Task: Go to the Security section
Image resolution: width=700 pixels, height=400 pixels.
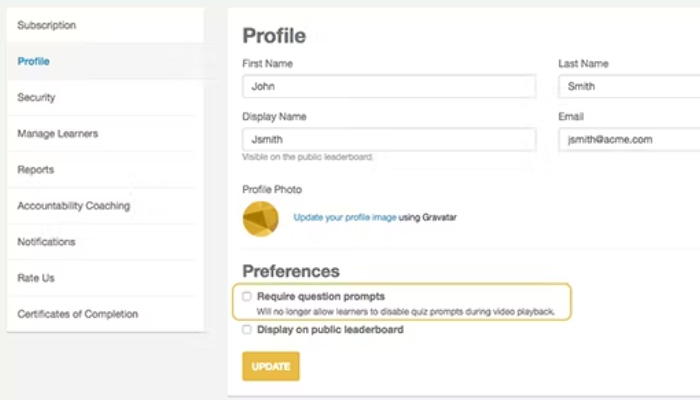Action: [x=36, y=97]
